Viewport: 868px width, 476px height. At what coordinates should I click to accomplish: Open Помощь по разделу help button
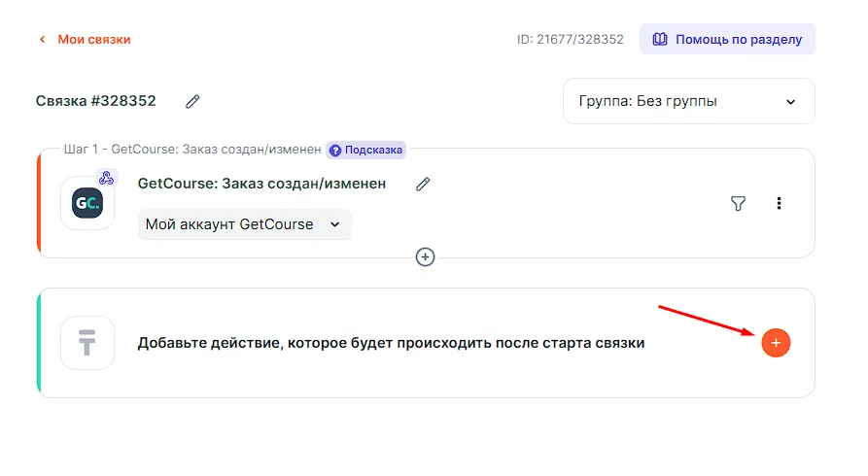[x=727, y=40]
